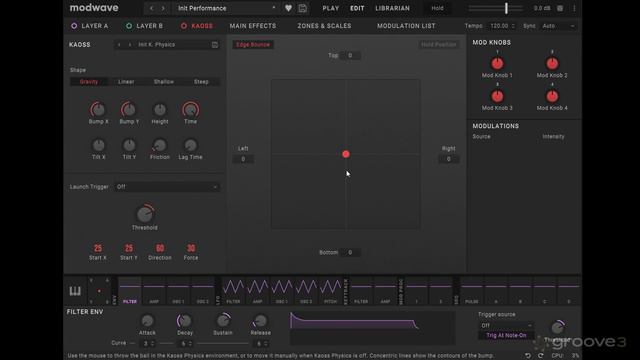Select the Gravity shape
Screen dimensions: 640x360
pyautogui.click(x=89, y=82)
